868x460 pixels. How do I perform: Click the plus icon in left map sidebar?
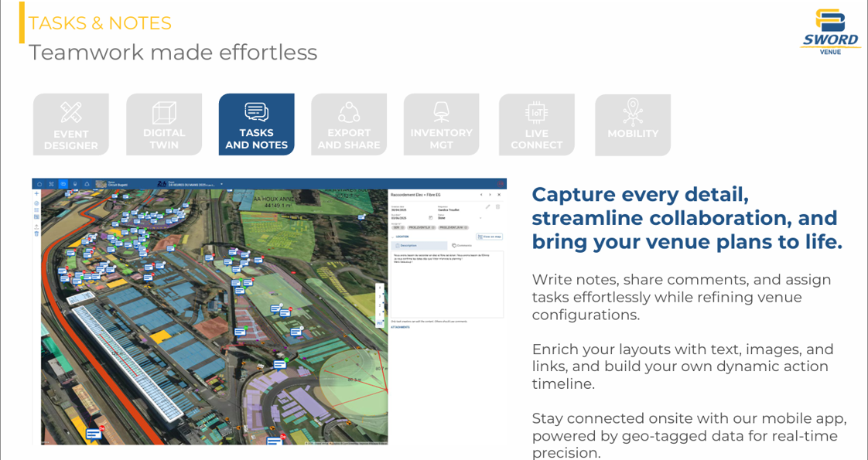tap(36, 193)
